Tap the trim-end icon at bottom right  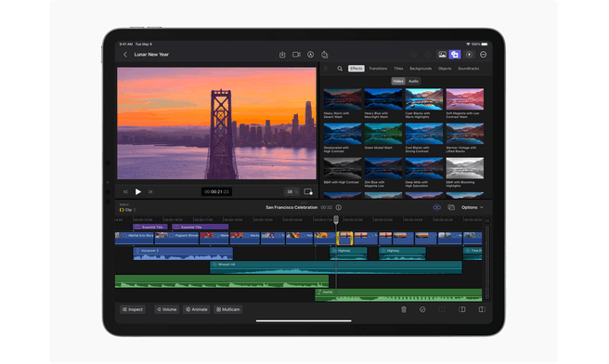(482, 309)
